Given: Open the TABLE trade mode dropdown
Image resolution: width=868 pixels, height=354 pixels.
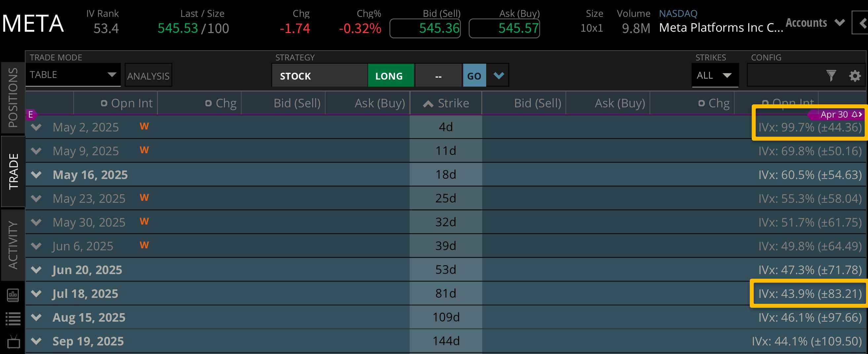Looking at the screenshot, I should [73, 75].
